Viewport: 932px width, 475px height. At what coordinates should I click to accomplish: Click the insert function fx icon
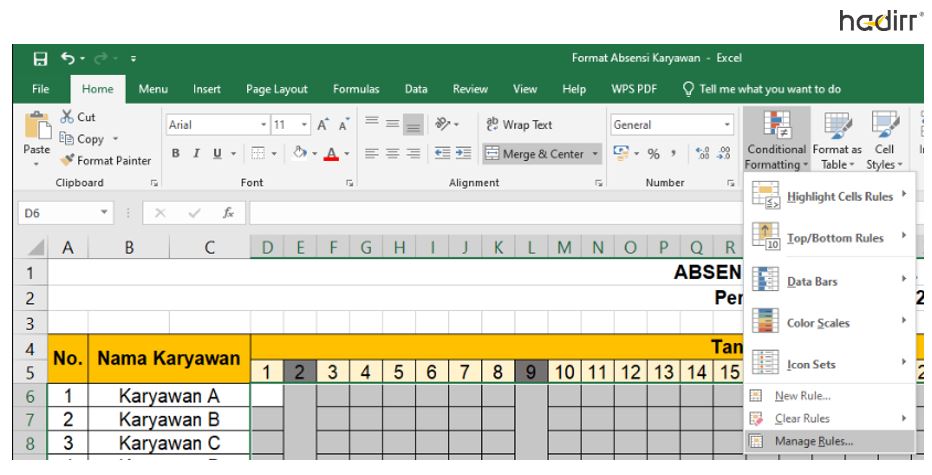[x=228, y=213]
